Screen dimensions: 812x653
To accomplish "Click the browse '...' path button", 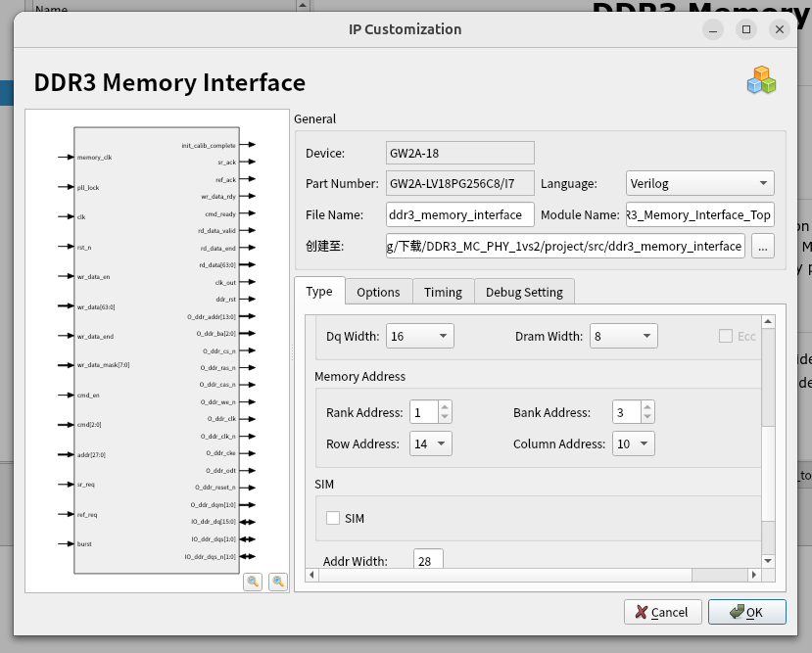I will 762,247.
